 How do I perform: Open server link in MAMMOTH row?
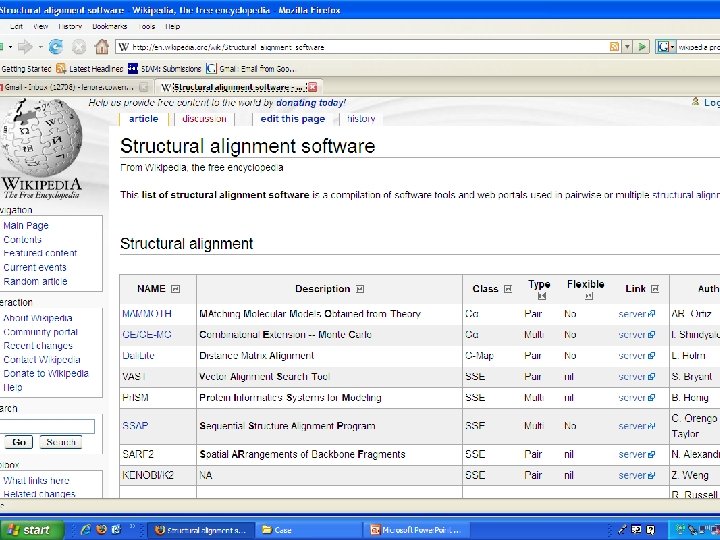coord(636,314)
